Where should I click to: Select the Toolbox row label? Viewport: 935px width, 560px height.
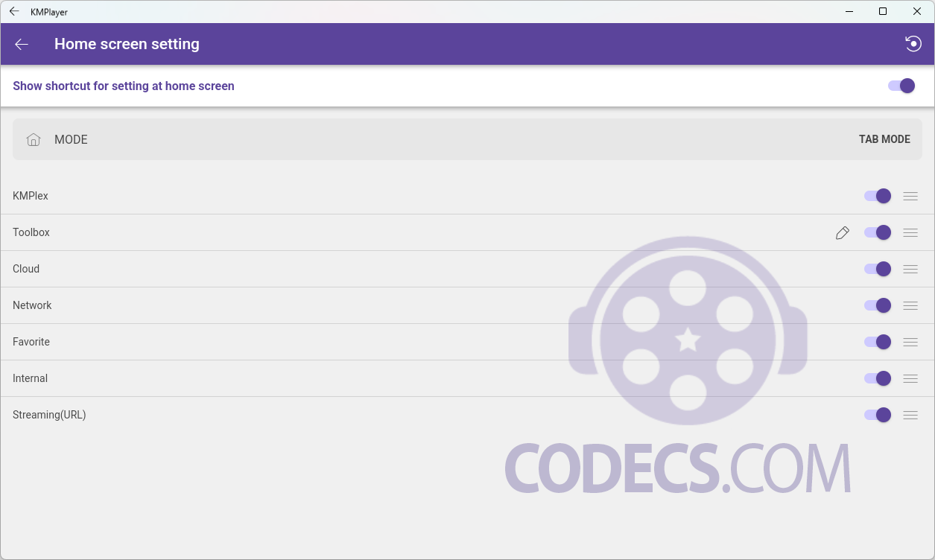point(31,232)
